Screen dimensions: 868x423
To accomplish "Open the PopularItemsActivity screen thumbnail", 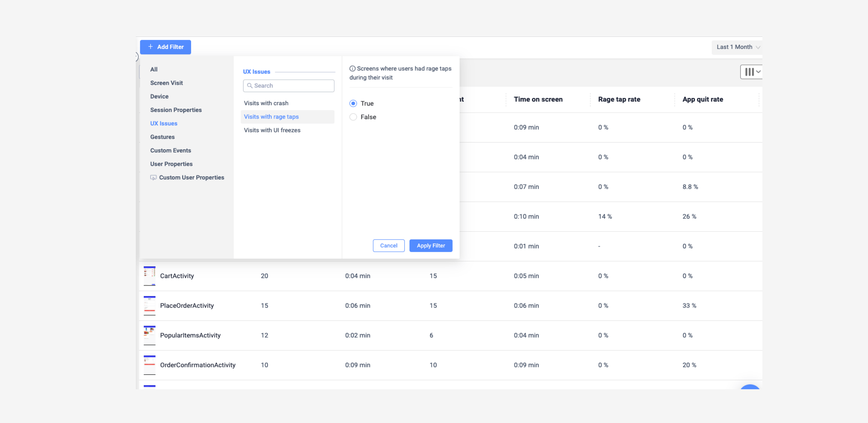I will point(149,335).
